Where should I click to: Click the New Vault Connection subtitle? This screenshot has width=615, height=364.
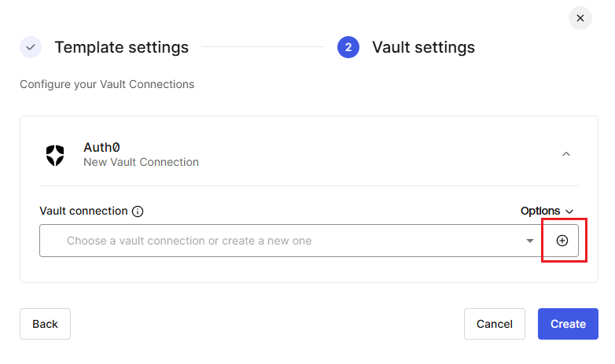142,163
